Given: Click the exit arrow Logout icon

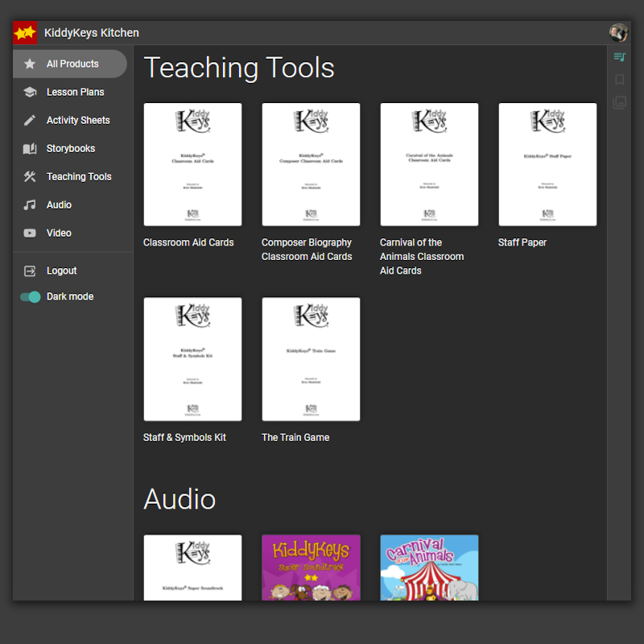Looking at the screenshot, I should (30, 270).
